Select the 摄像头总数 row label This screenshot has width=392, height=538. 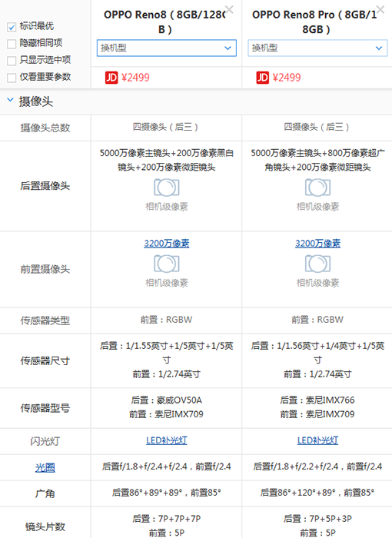45,128
